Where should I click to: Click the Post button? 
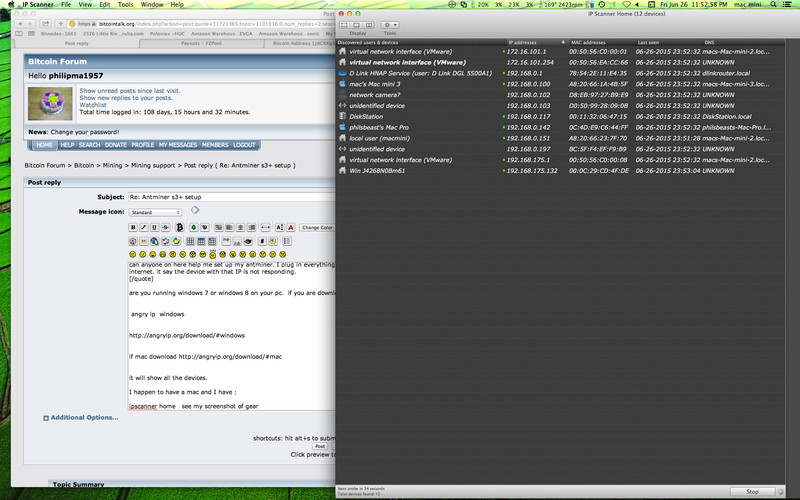[320, 446]
